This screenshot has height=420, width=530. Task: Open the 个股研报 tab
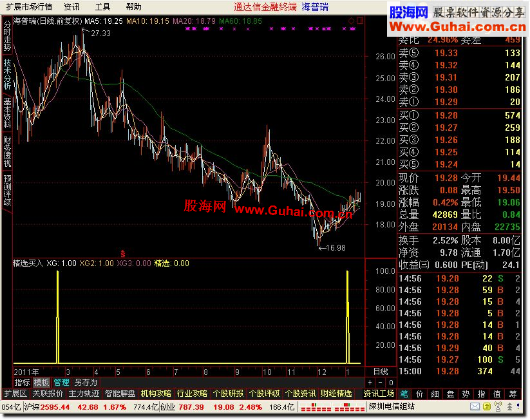(228, 394)
